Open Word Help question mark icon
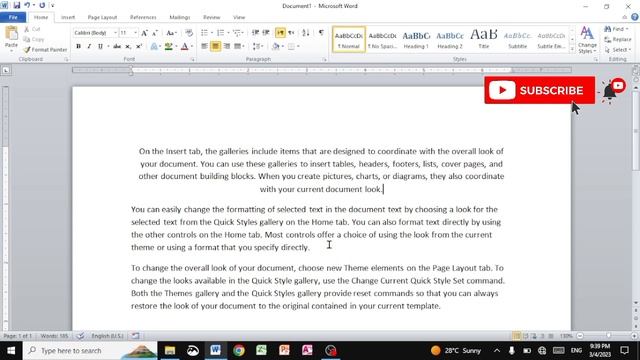 635,17
